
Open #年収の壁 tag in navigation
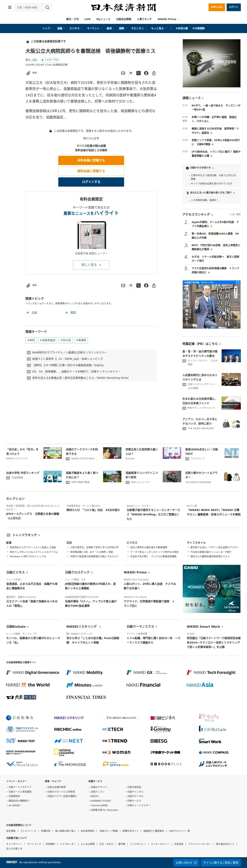pos(182,29)
